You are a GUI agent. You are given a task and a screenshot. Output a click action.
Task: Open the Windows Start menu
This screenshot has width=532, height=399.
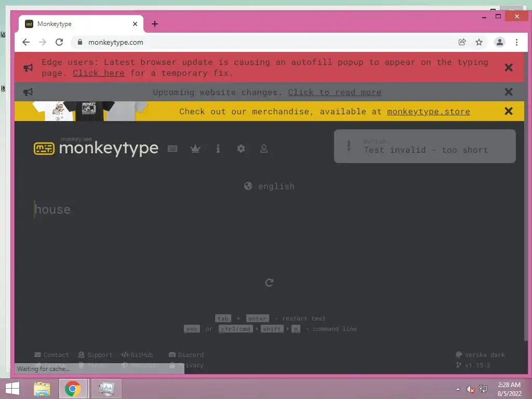pos(12,389)
